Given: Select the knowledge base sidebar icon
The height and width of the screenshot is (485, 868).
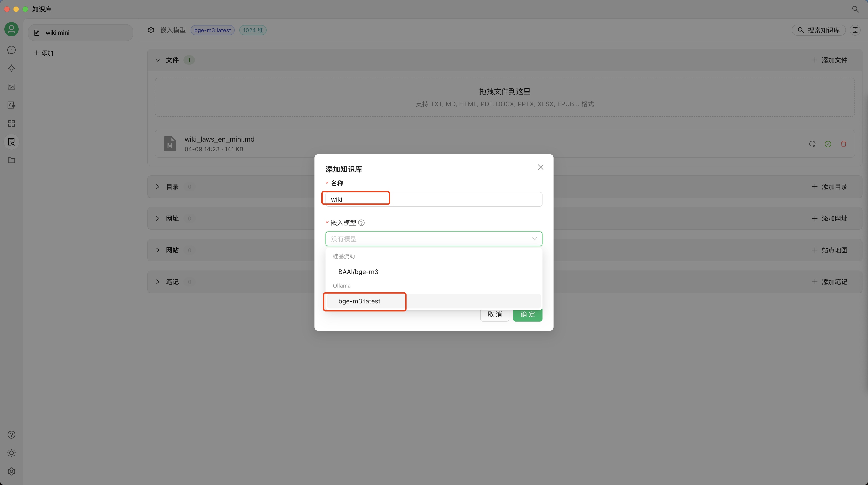Looking at the screenshot, I should 11,142.
